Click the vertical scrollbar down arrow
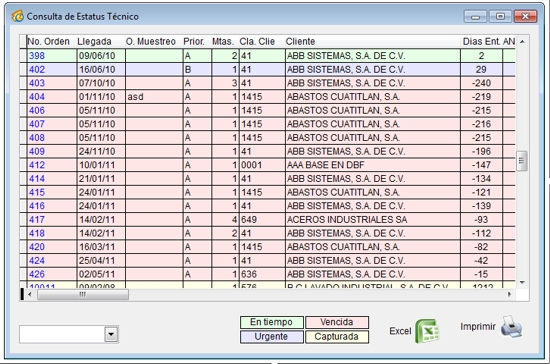 pos(522,282)
